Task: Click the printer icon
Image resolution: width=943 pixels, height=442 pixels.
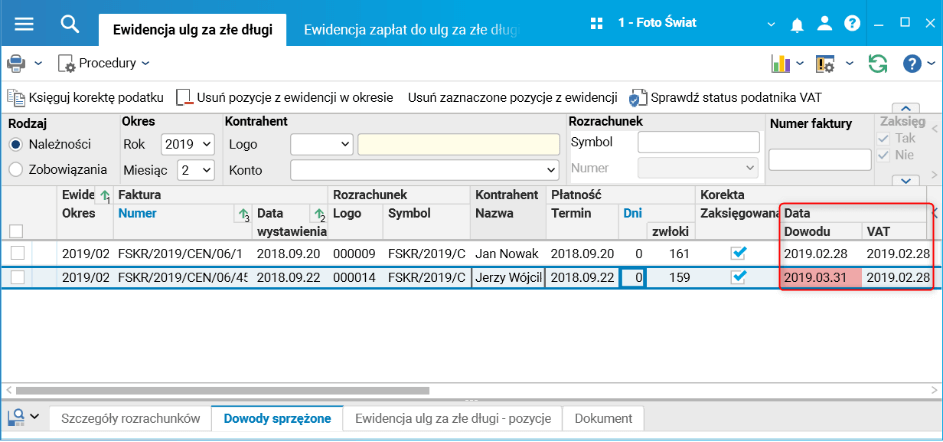Action: coord(16,63)
